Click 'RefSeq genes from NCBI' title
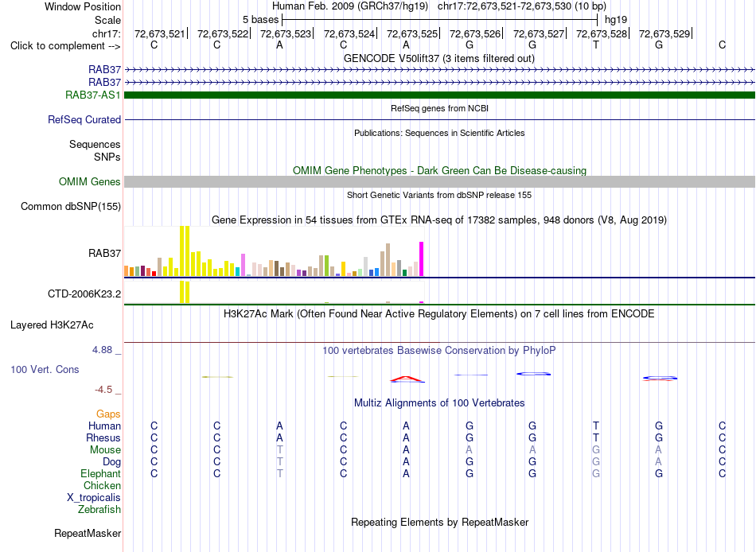This screenshot has width=756, height=552. point(439,108)
